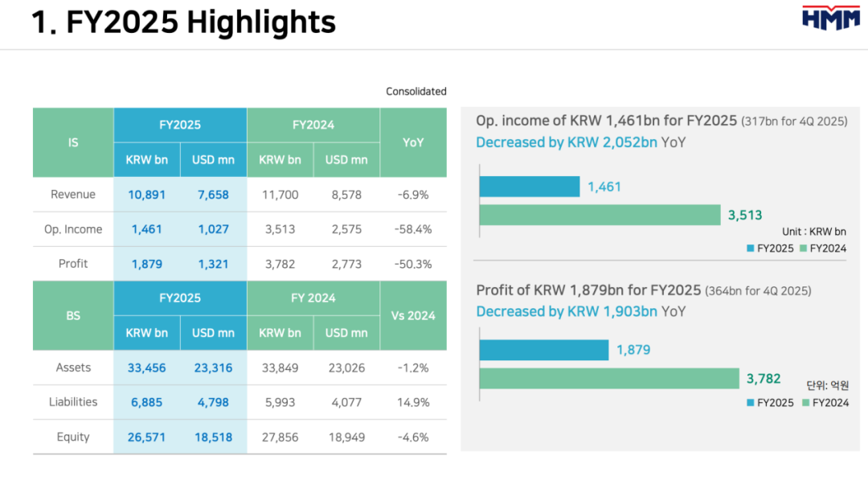Click FY2024 legend swatch in Op. income chart
The width and height of the screenshot is (868, 481).
(x=803, y=249)
